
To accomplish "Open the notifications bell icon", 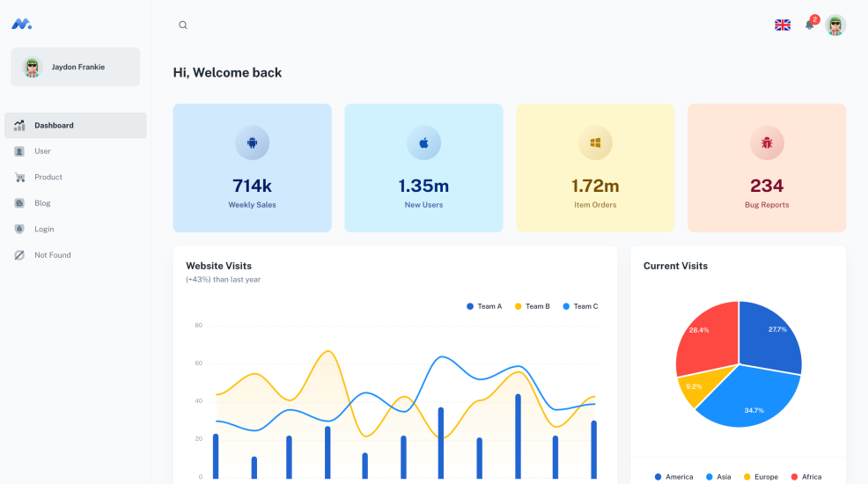I will point(809,25).
